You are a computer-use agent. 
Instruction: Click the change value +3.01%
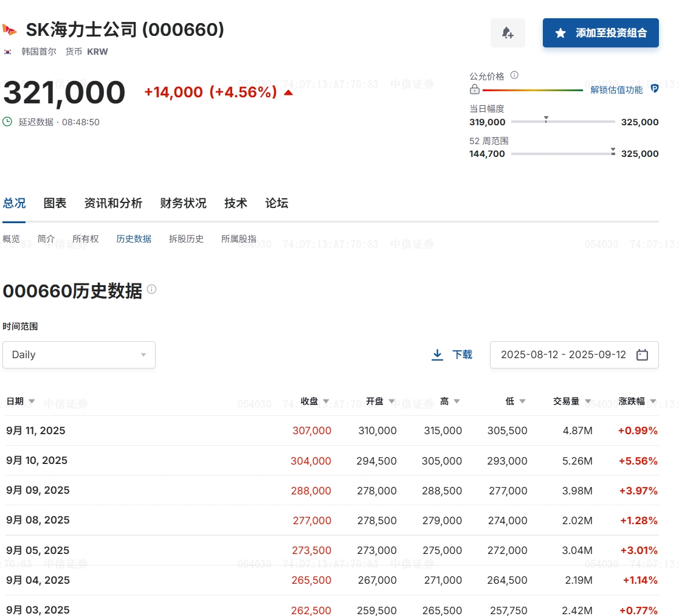click(x=639, y=550)
